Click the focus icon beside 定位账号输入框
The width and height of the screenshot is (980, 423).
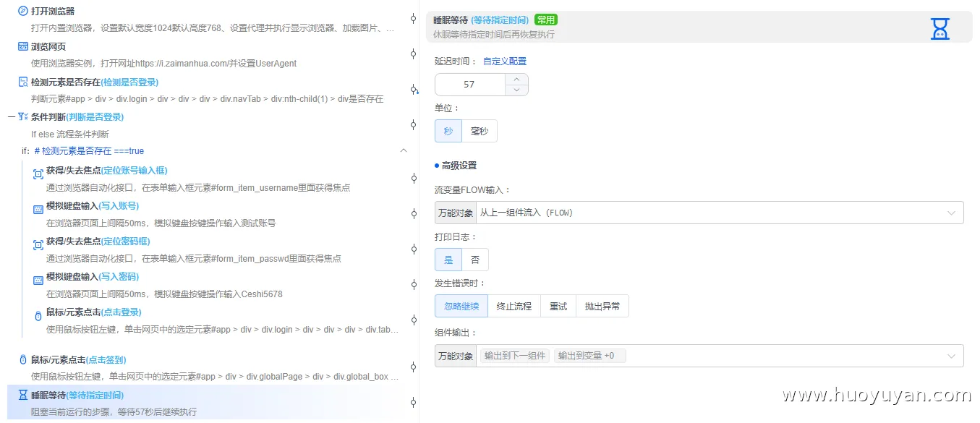click(38, 174)
